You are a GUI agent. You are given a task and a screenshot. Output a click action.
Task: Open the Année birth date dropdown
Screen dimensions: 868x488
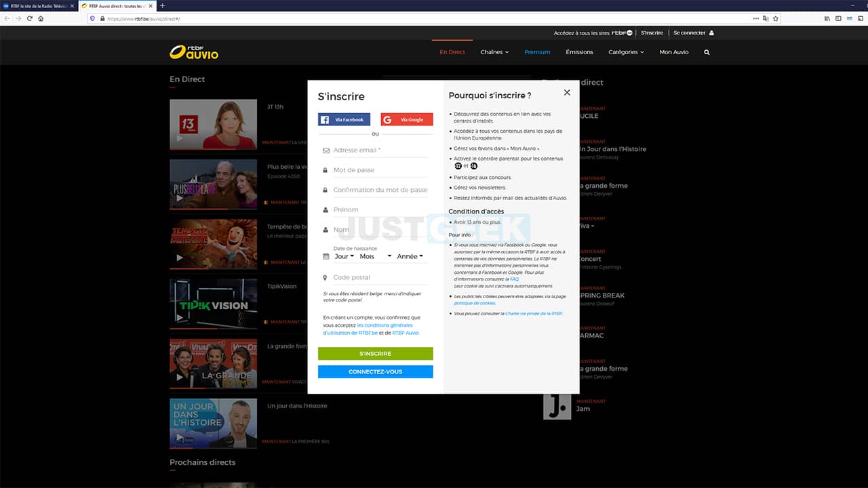[x=410, y=256]
